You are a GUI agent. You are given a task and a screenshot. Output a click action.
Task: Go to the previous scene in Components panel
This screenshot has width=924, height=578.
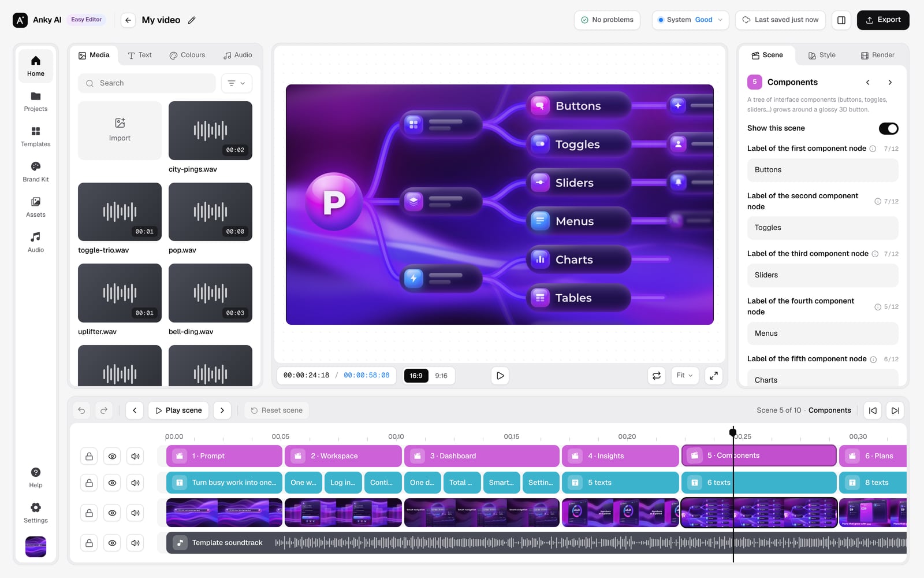coord(867,83)
